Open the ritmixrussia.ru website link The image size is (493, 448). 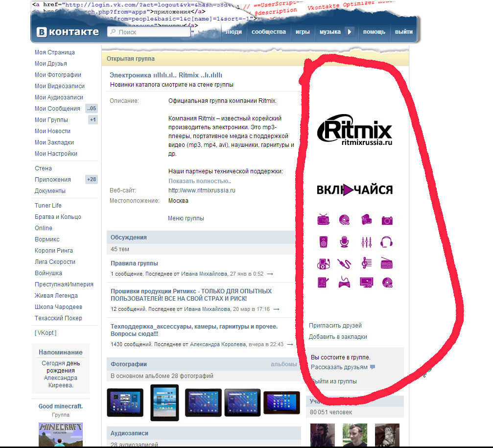coord(202,190)
